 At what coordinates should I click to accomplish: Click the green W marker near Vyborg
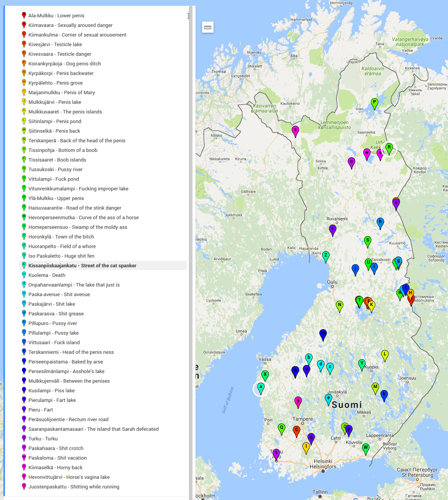click(x=366, y=449)
